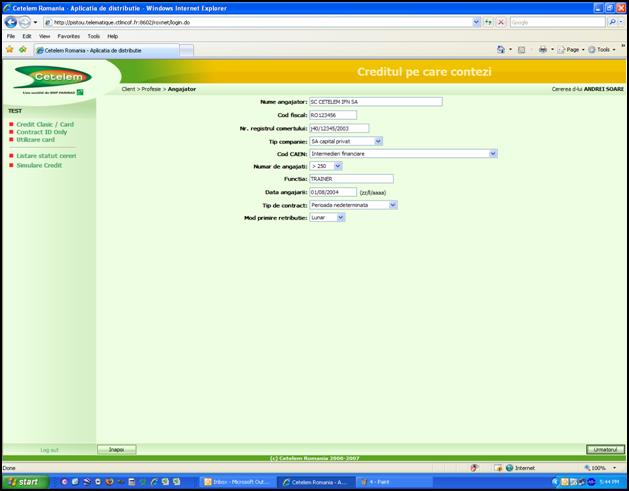The height and width of the screenshot is (491, 629).
Task: Open the Simulare Credit link
Action: click(x=39, y=165)
